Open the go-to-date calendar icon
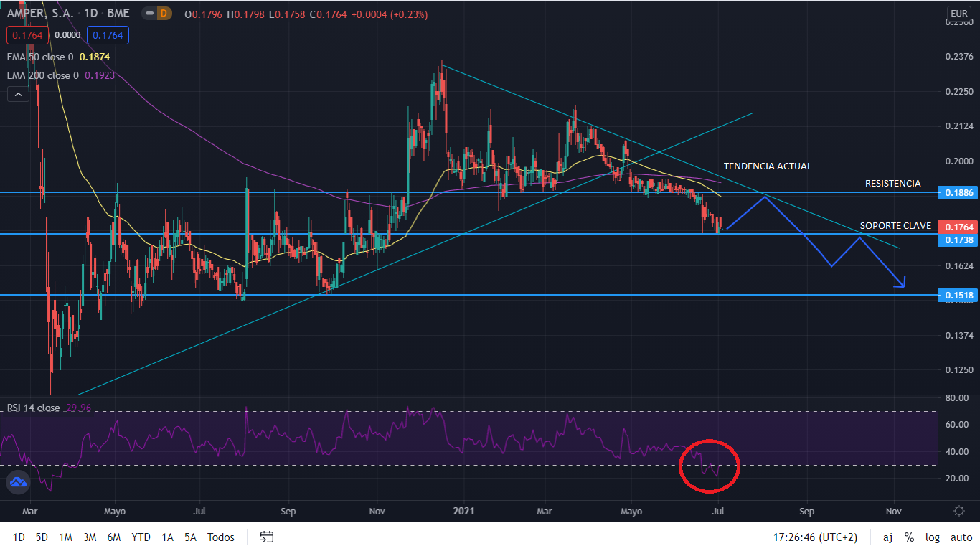Viewport: 980px width, 551px height. click(x=267, y=537)
